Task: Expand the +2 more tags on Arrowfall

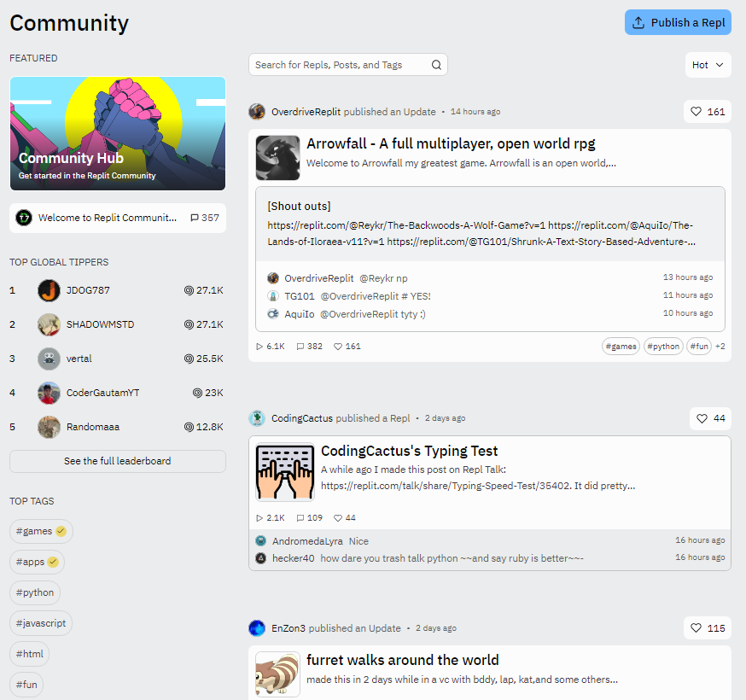Action: (x=720, y=347)
